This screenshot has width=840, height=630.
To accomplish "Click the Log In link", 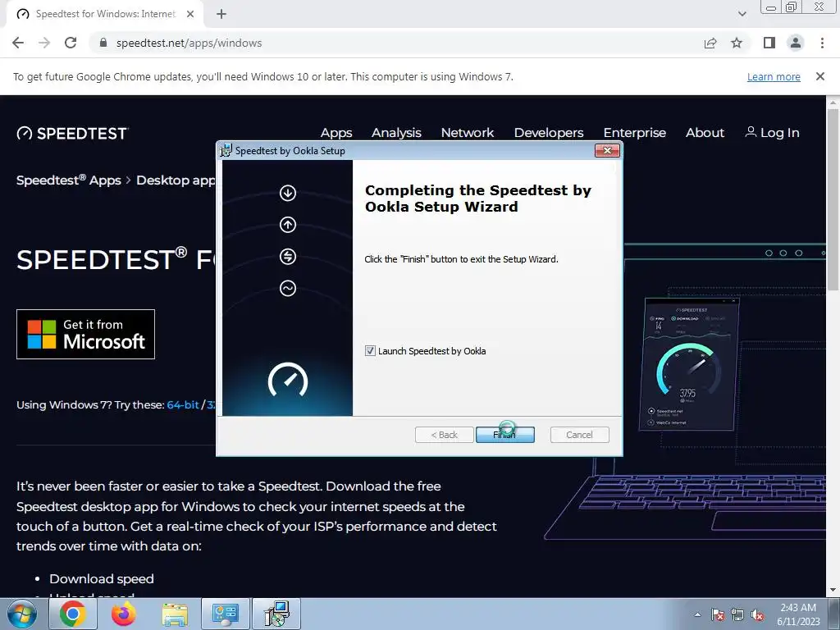I will 772,132.
